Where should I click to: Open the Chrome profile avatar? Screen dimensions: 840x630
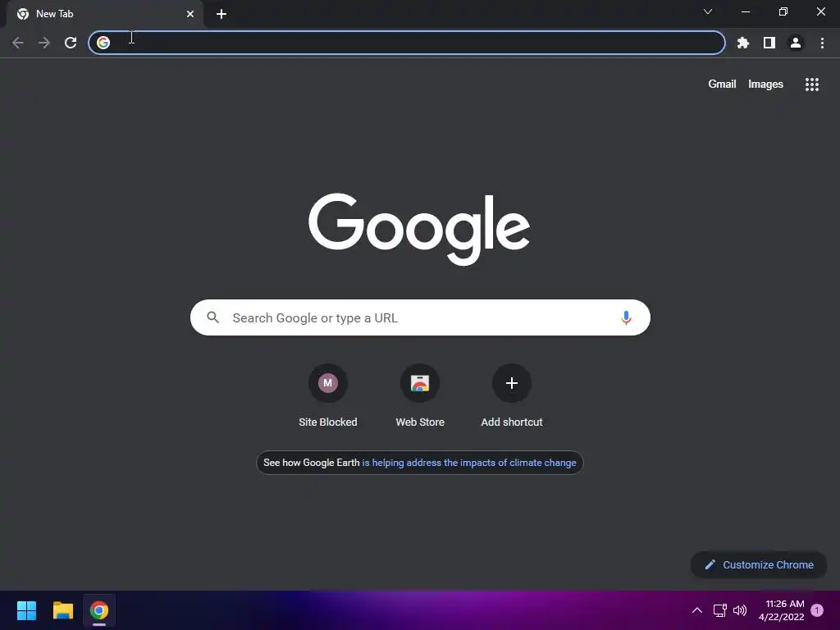[x=796, y=43]
